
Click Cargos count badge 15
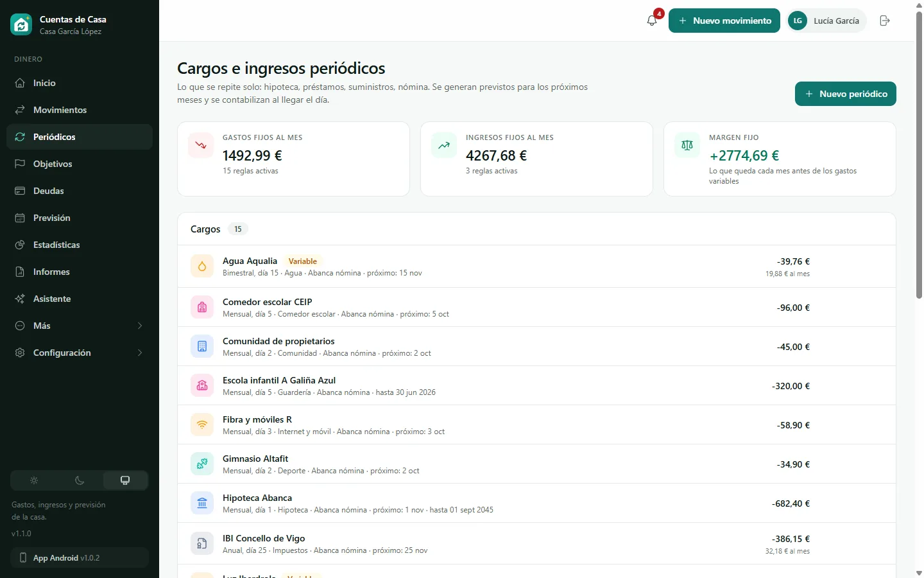[238, 229]
